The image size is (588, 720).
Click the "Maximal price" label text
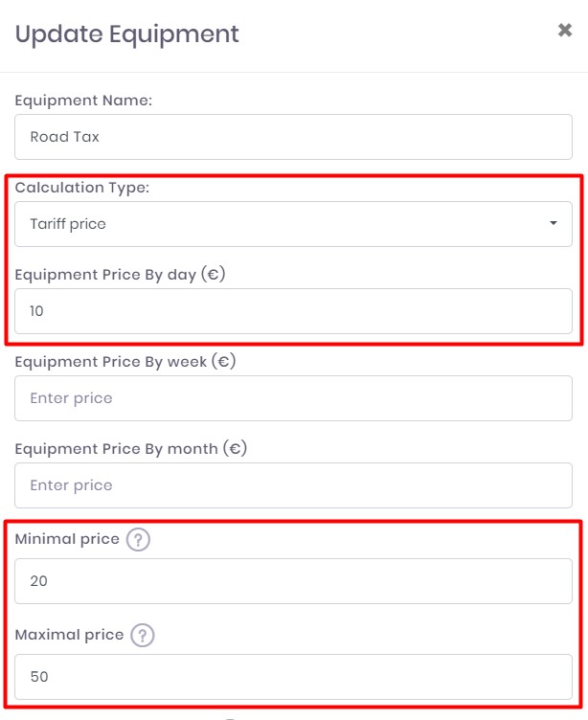pos(69,635)
